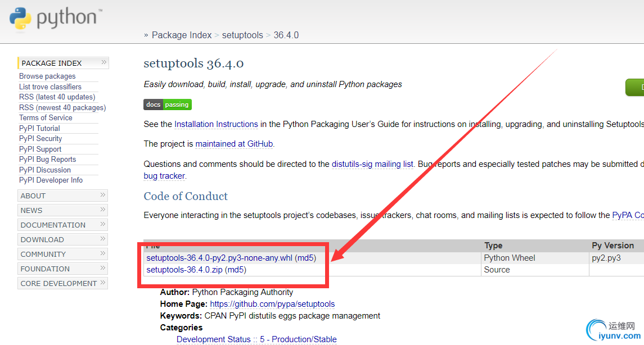Go to Package Index breadcrumb
Image resolution: width=644 pixels, height=345 pixels.
tap(182, 35)
